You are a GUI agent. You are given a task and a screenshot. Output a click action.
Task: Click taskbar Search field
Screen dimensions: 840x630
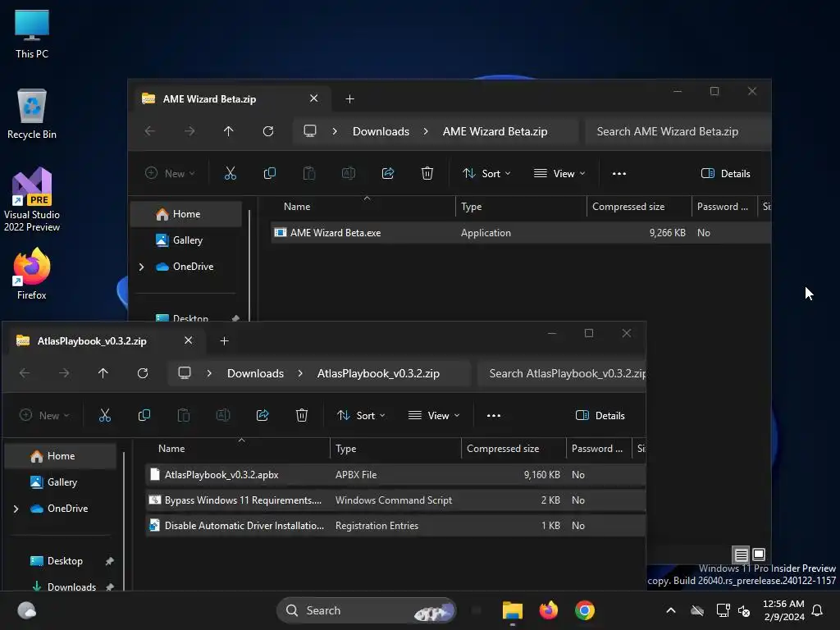pyautogui.click(x=367, y=610)
